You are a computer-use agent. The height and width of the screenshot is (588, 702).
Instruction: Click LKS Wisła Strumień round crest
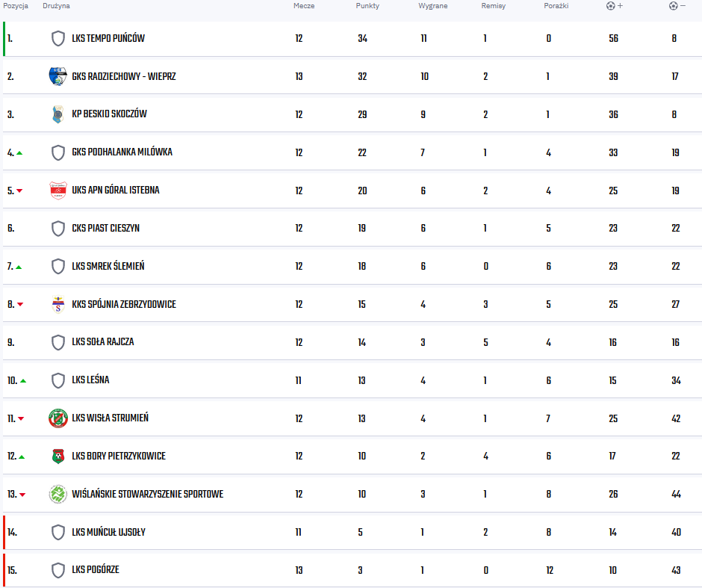[x=58, y=418]
